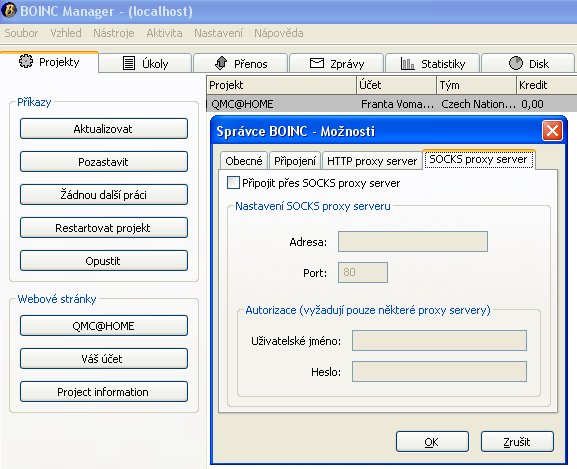Close the Možnosti dialog with red X

pos(552,131)
